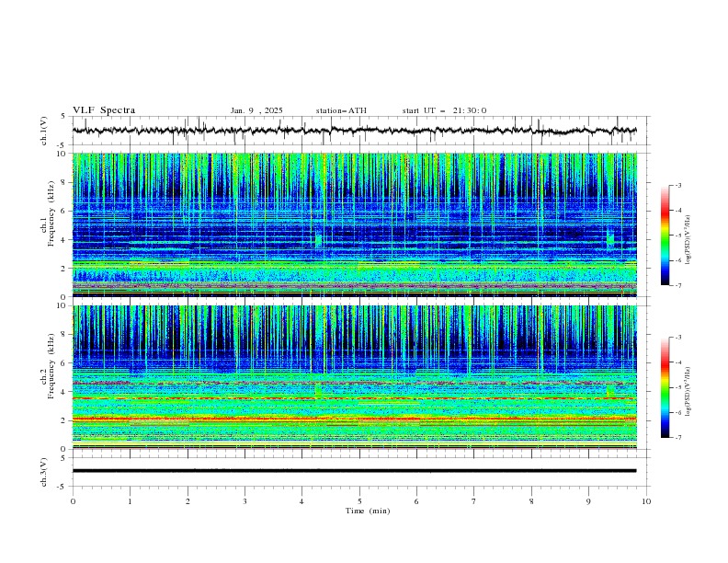Click the "-3" tick on ch.1 colorbar
The height and width of the screenshot is (563, 728).
[x=678, y=185]
